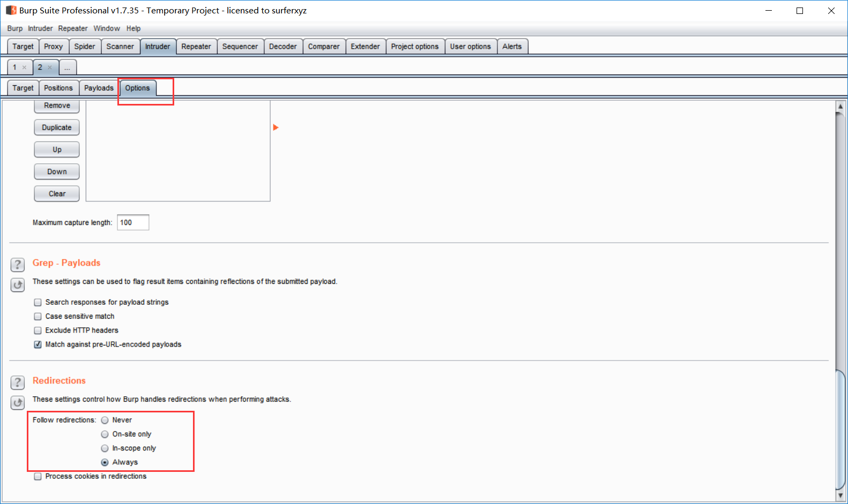Reset Grep - Payloads settings to defaults

(x=18, y=285)
